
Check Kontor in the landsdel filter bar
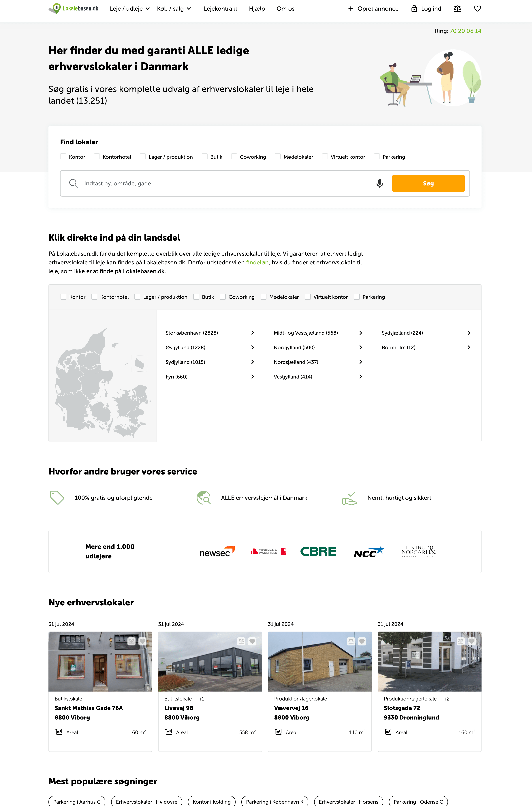63,297
